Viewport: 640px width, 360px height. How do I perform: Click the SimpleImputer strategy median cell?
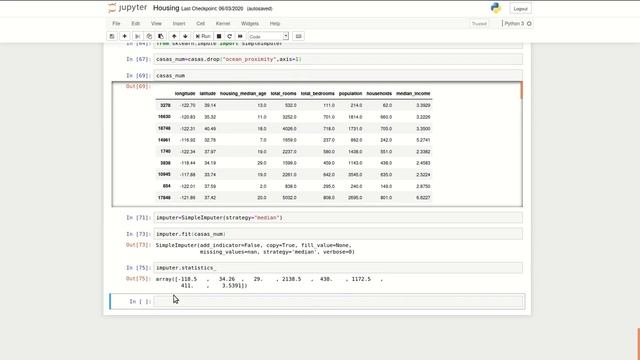pyautogui.click(x=338, y=218)
